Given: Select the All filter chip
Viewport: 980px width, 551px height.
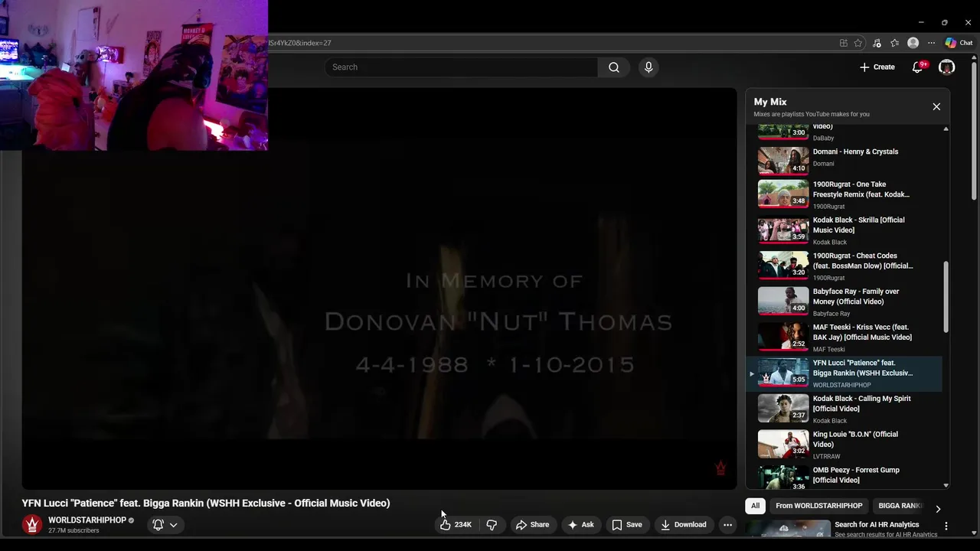Looking at the screenshot, I should (x=755, y=506).
